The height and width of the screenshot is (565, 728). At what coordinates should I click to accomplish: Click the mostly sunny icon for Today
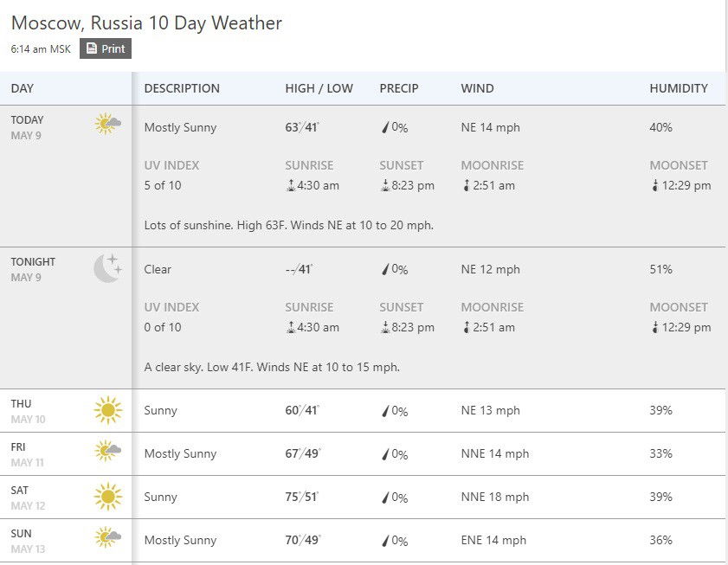pyautogui.click(x=107, y=125)
